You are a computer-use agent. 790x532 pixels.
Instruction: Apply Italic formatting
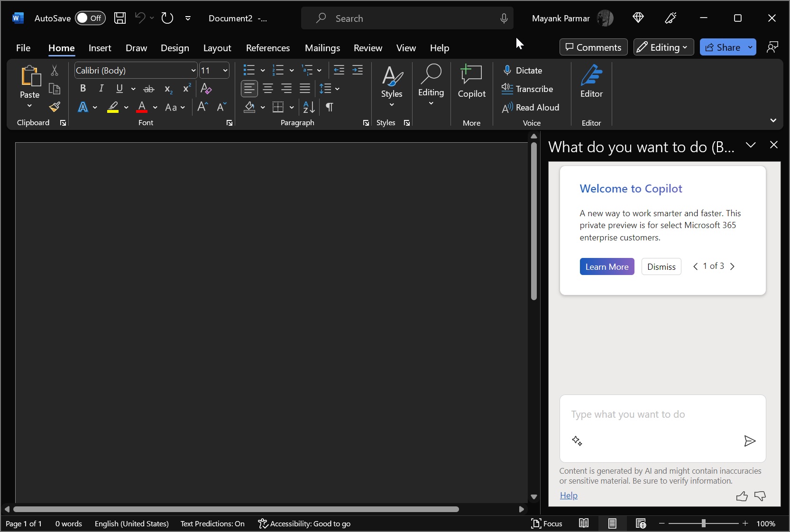(x=101, y=89)
